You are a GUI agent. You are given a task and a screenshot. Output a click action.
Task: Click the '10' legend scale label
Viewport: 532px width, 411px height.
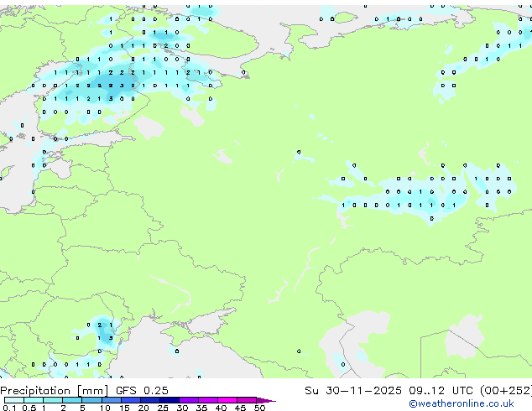(x=105, y=408)
